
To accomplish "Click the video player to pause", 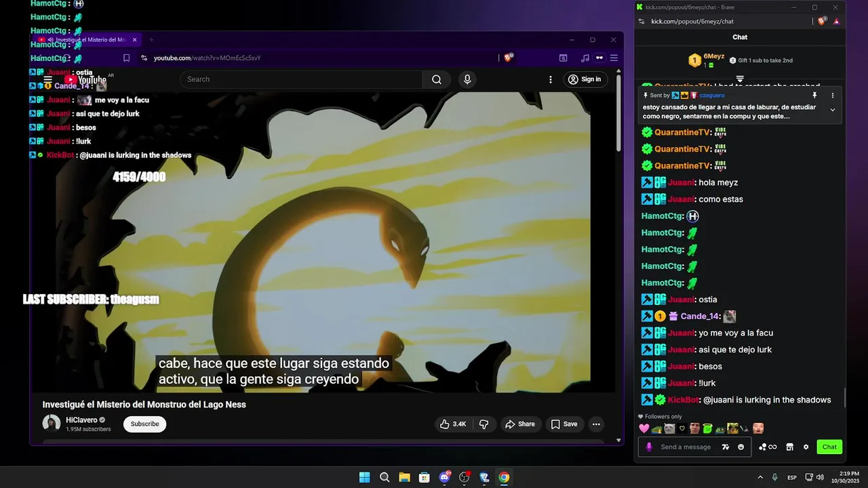I will [323, 242].
